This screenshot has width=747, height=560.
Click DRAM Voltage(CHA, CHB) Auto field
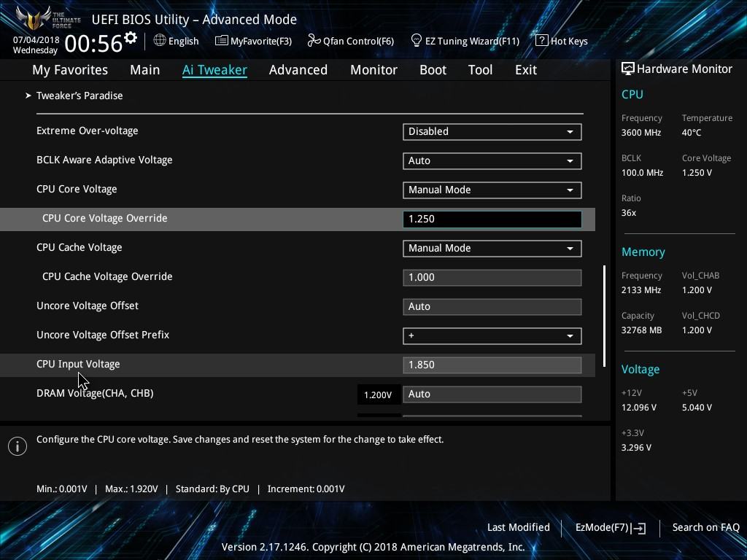(492, 394)
